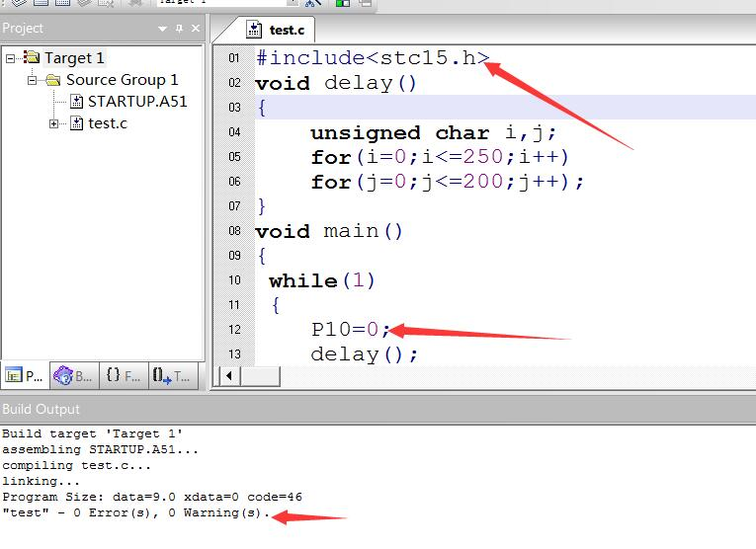
Task: Click "Build target 'Target 1'" output line
Action: (x=92, y=433)
